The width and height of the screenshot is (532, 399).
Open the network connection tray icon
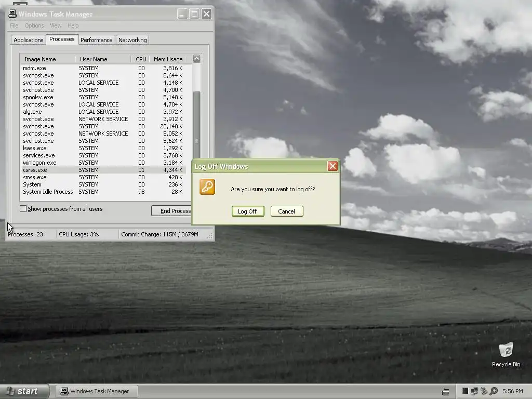[x=474, y=391]
